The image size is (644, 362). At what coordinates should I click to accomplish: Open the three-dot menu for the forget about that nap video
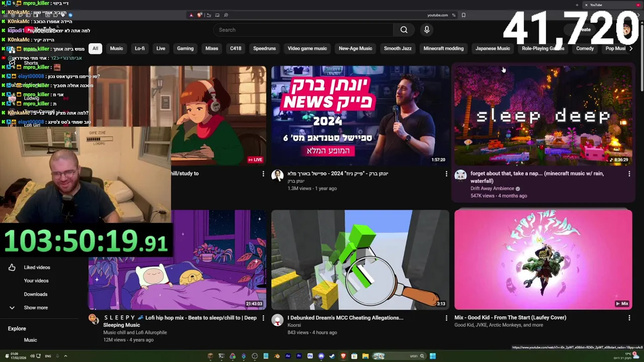click(629, 174)
